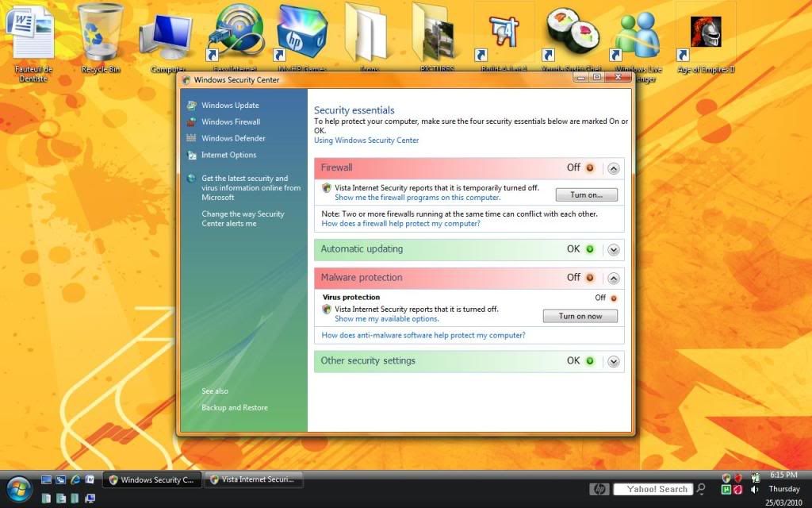The height and width of the screenshot is (508, 812).
Task: Expand the Other security settings chevron
Action: (x=613, y=362)
